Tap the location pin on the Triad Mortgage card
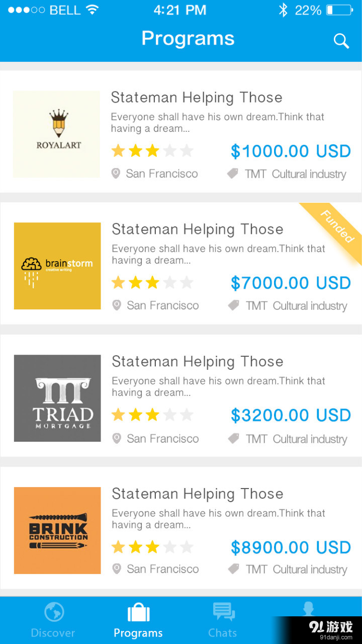 [x=117, y=438]
